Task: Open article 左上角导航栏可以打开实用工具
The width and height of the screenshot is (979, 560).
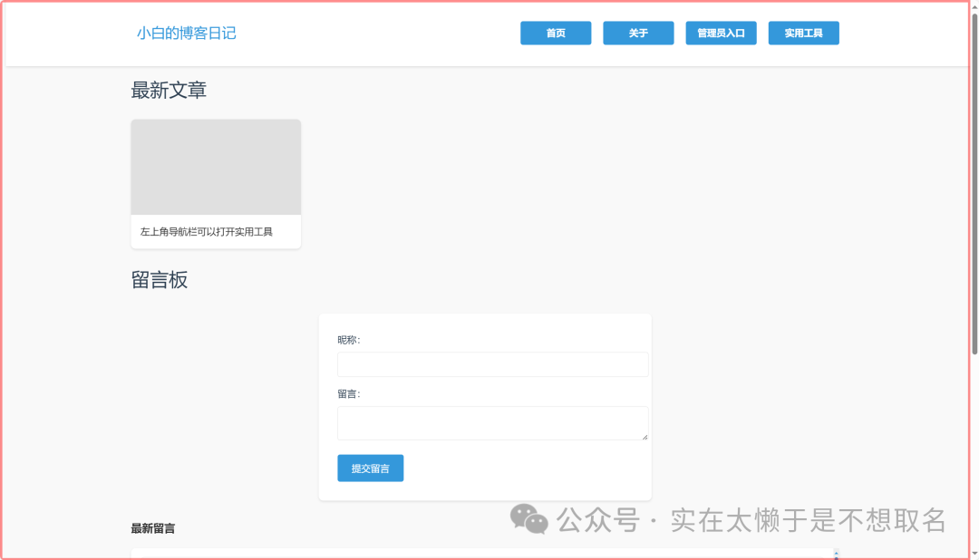Action: [206, 232]
